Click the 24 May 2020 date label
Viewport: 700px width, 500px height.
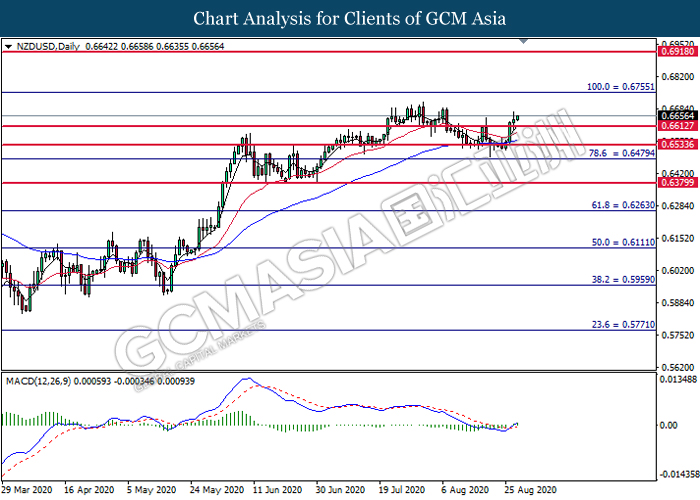click(x=217, y=490)
